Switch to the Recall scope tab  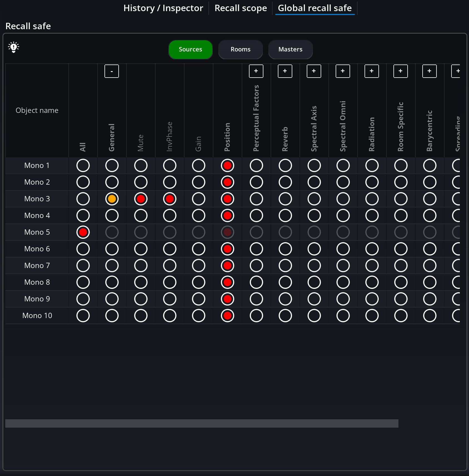tap(241, 8)
